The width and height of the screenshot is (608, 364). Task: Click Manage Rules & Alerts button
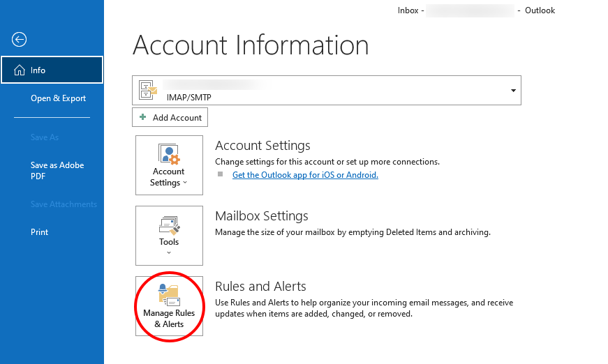pos(169,306)
